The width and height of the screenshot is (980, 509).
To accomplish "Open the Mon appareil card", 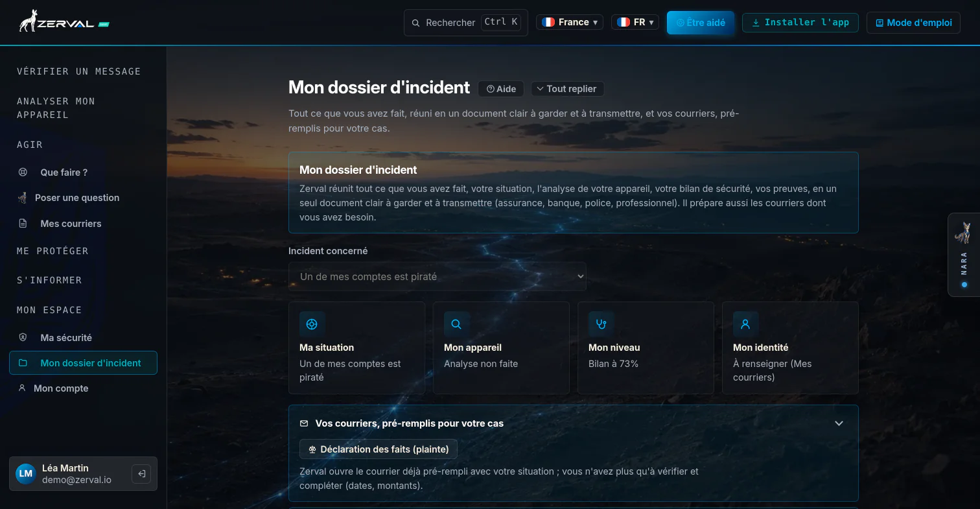I will [501, 348].
